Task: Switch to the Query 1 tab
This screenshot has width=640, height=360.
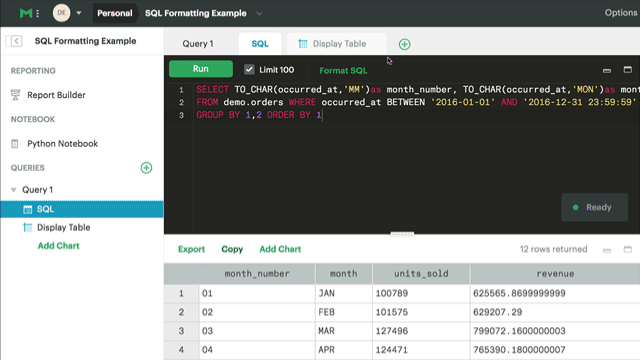Action: tap(198, 44)
